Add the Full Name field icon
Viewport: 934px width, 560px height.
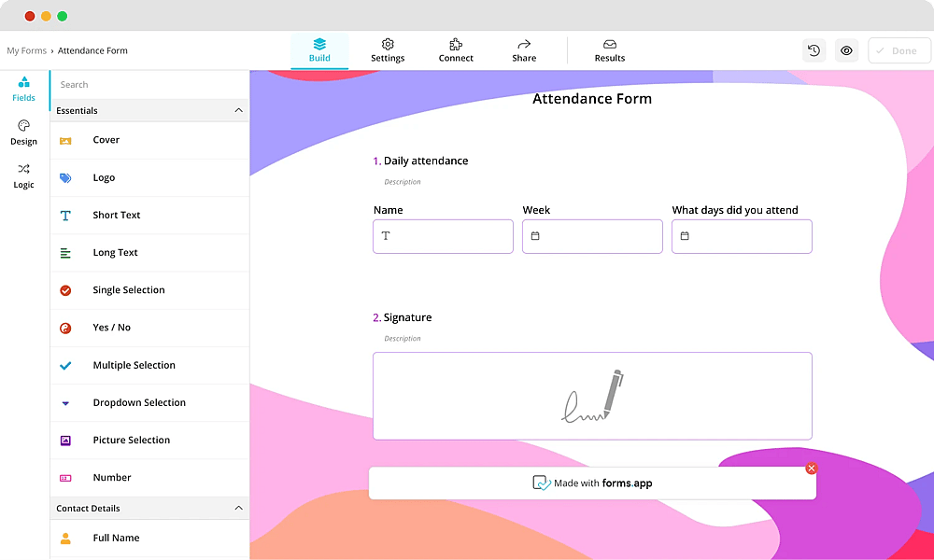point(65,538)
